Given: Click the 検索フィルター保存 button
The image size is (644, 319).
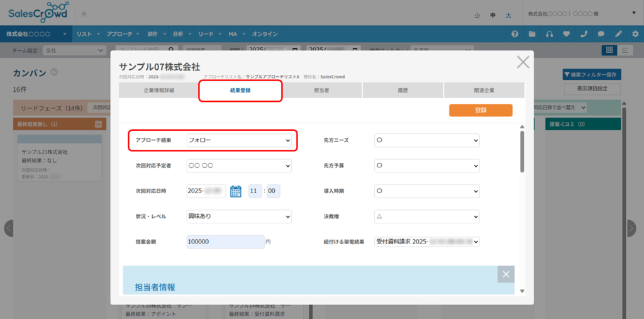Looking at the screenshot, I should click(592, 75).
